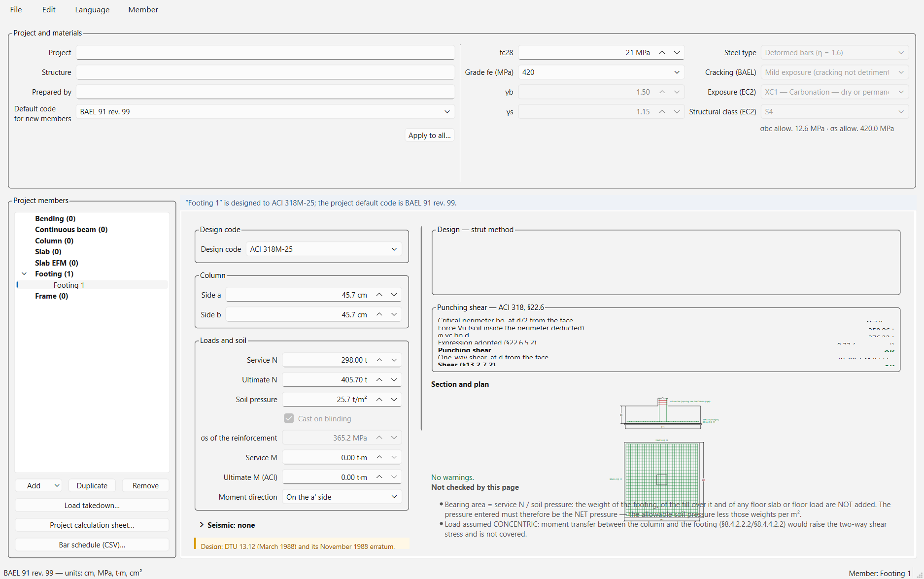Expand the Seismic: none section

pos(202,525)
